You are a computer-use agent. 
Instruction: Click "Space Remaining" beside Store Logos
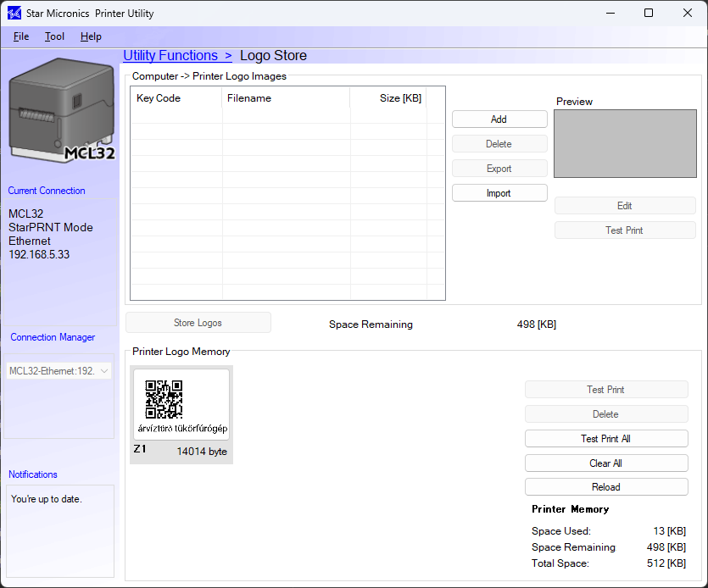(x=371, y=325)
